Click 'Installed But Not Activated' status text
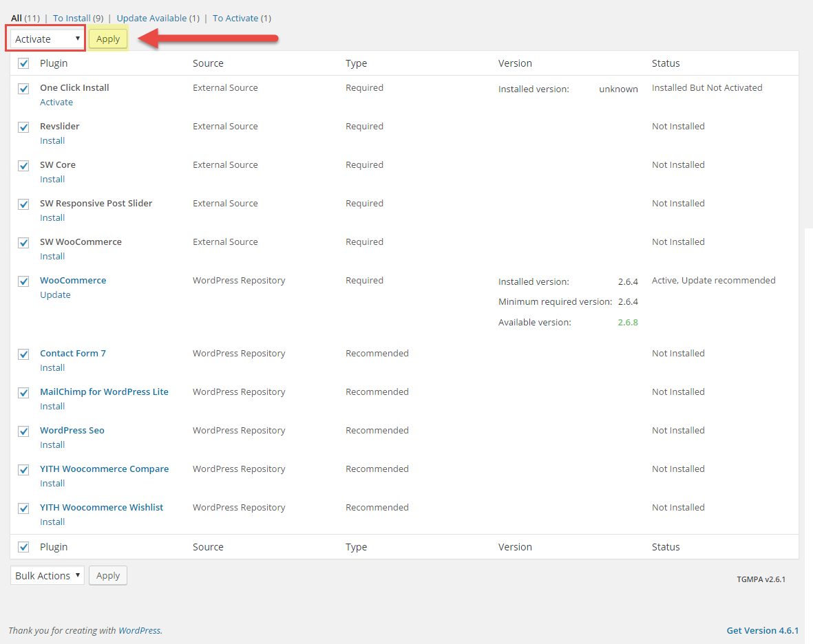The width and height of the screenshot is (813, 644). (x=707, y=87)
